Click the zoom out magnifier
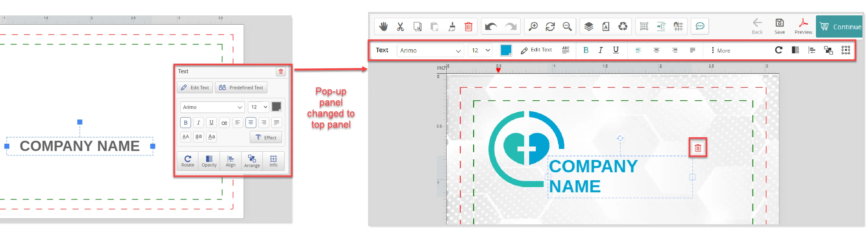The image size is (868, 240). pos(567,26)
